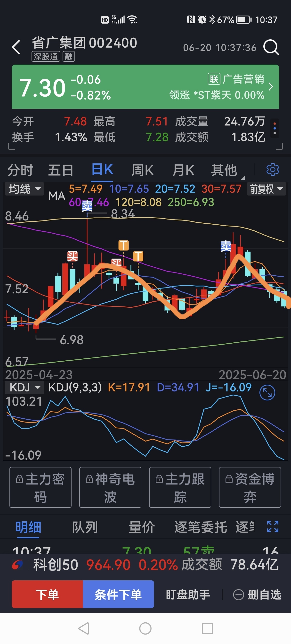Switch to 月K chart tab

point(183,170)
